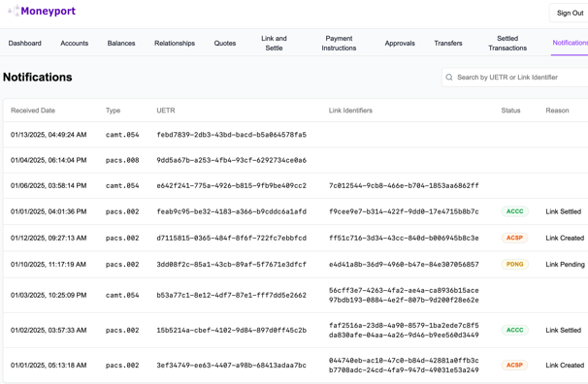Screen dimensions: 588x384
Task: Click link identifier 044740eb-ac10-47c0-b84d-42881a0ffb3c
Action: coord(404,361)
